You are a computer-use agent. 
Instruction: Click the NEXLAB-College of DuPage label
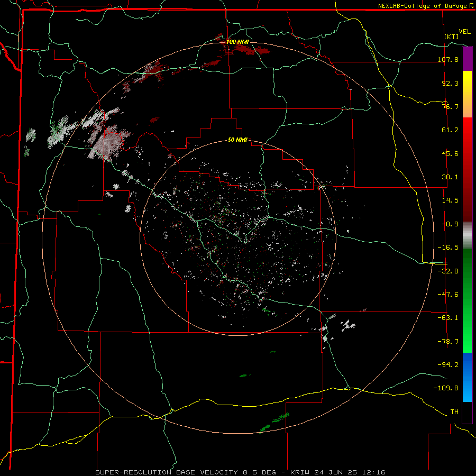click(x=422, y=6)
